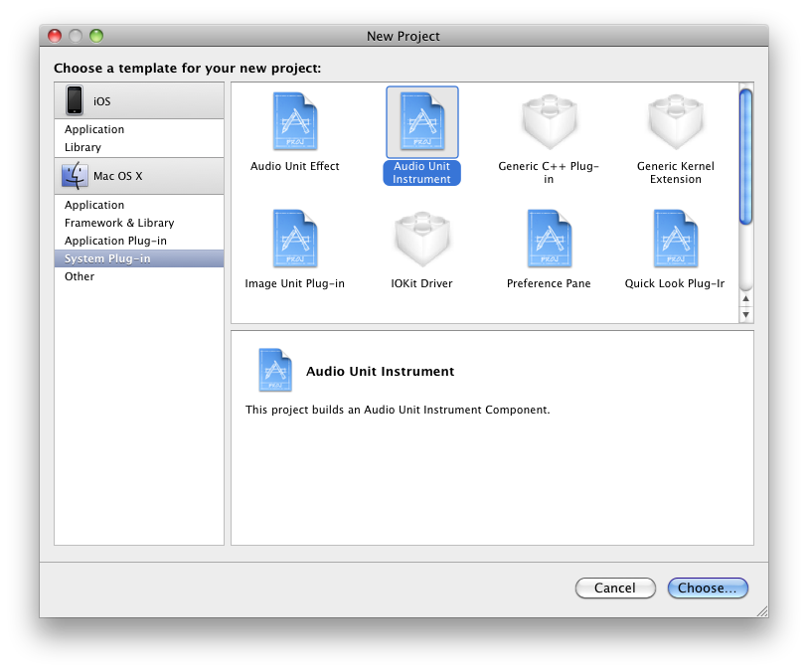Viewport: 808px width, 672px height.
Task: Choose the IOKit Driver template icon
Action: pyautogui.click(x=422, y=239)
